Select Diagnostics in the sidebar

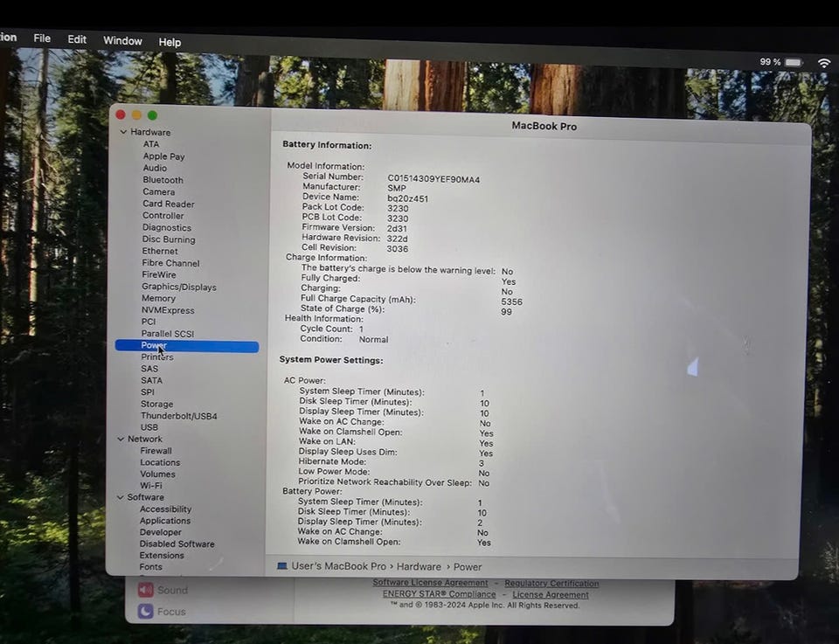166,227
